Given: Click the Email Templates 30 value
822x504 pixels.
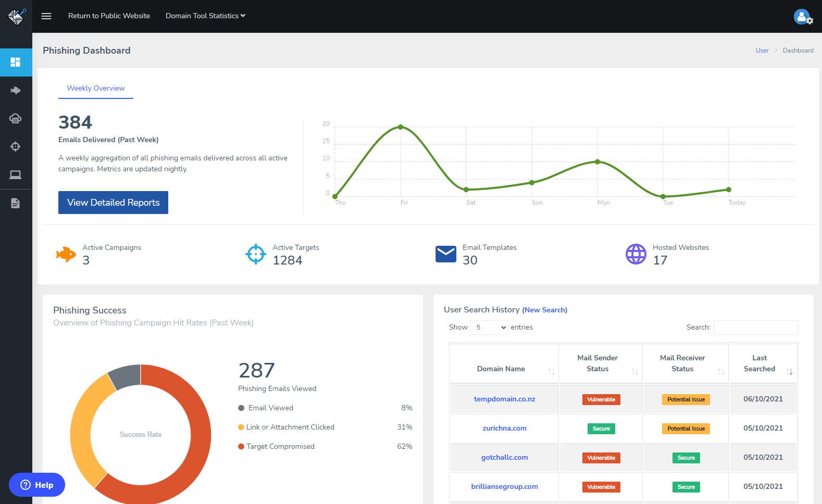Looking at the screenshot, I should pyautogui.click(x=470, y=260).
